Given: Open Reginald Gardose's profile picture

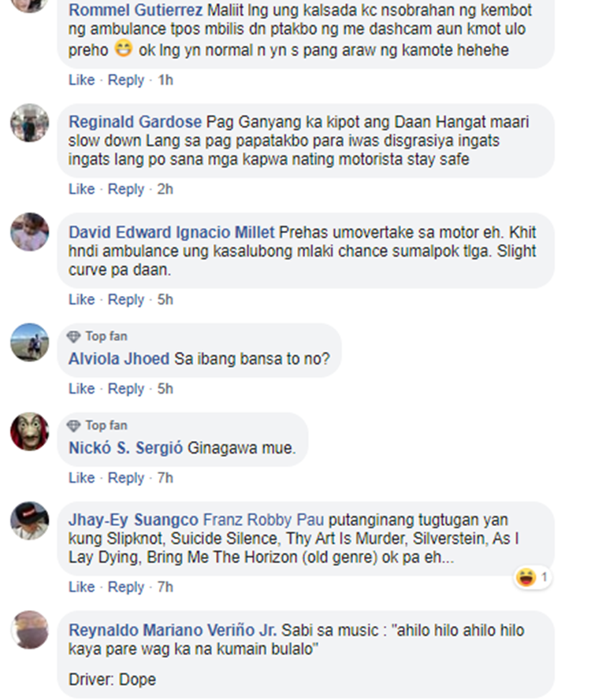Looking at the screenshot, I should click(29, 123).
